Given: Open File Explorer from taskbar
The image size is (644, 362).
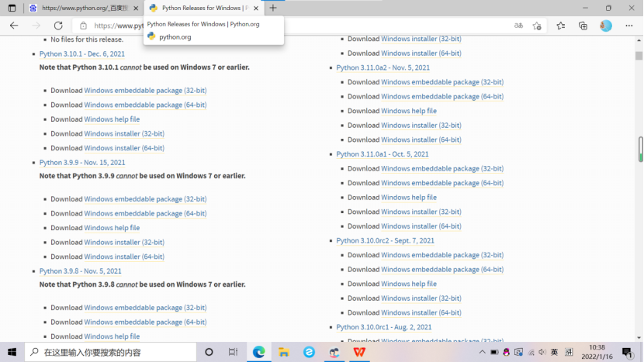Looking at the screenshot, I should (x=284, y=352).
